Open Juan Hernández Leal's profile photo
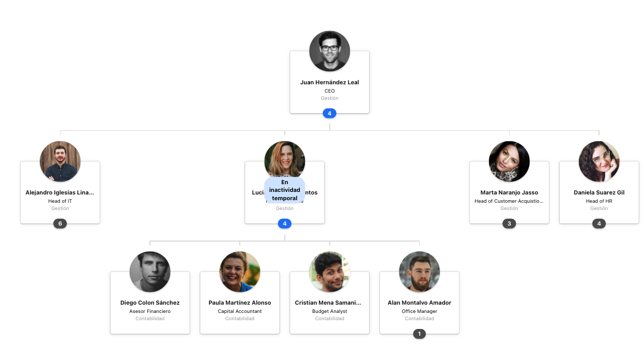Viewport: 644px width, 345px height. 329,51
